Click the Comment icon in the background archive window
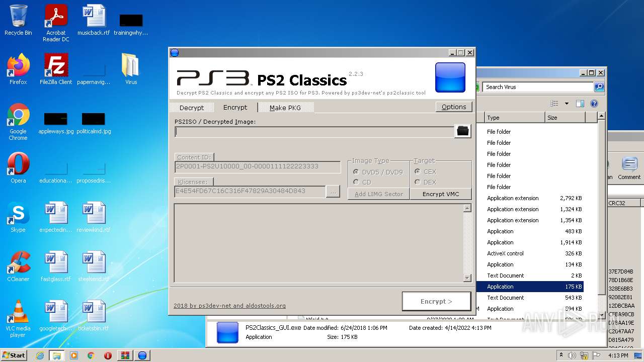Screen dimensions: 644x362 point(629,168)
